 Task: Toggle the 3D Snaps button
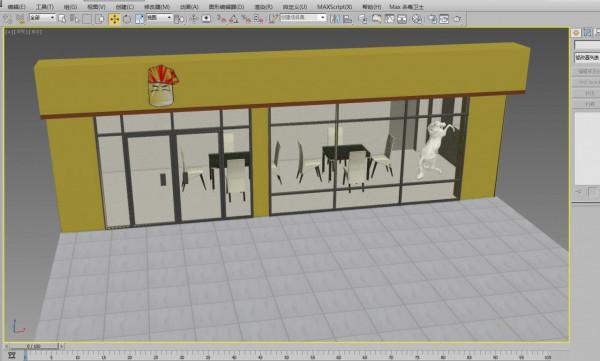221,18
